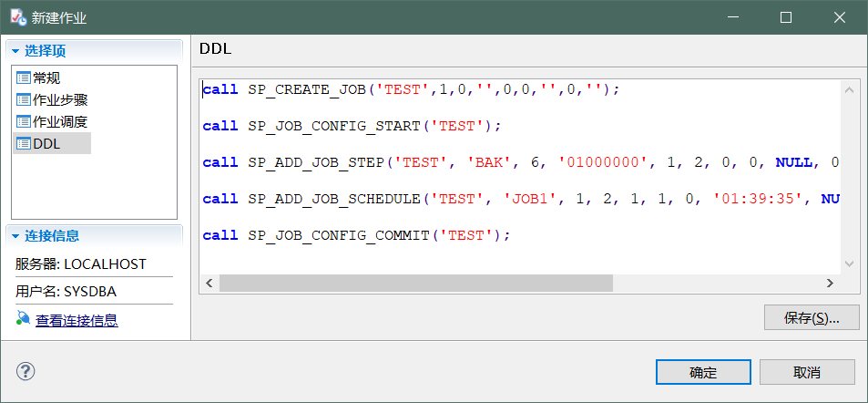868x403 pixels.
Task: Place cursor in the SP_JOB_CONFIG_COMMIT line
Action: pyautogui.click(x=356, y=235)
